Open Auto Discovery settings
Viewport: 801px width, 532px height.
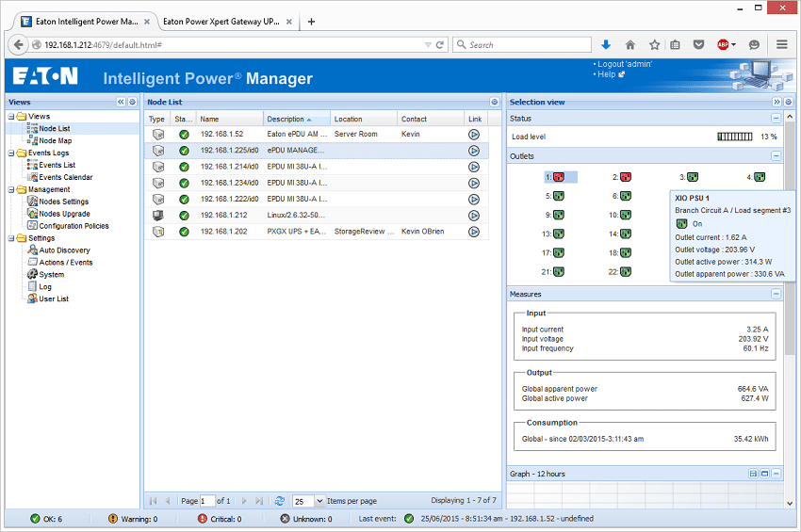click(x=64, y=250)
